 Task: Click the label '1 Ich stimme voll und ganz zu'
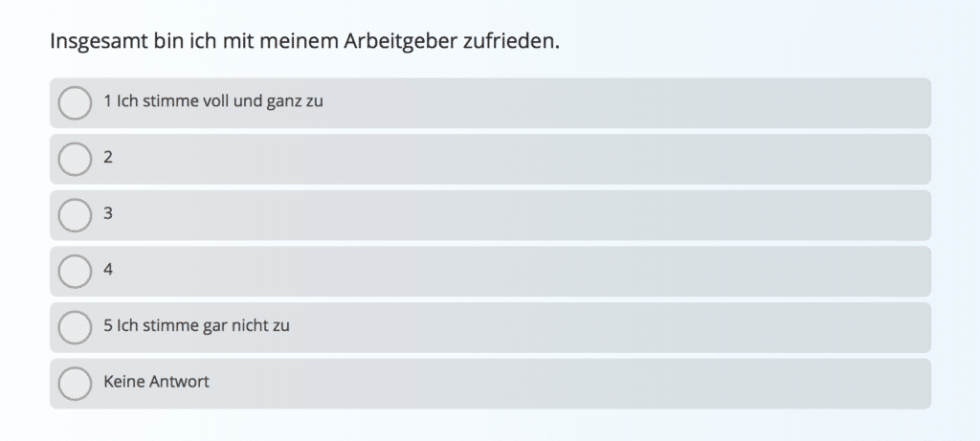212,101
